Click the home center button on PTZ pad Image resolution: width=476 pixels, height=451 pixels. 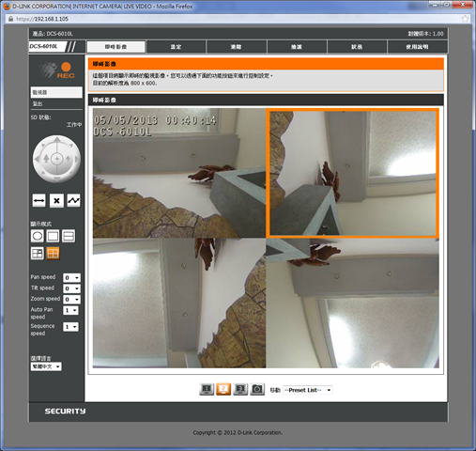(56, 159)
